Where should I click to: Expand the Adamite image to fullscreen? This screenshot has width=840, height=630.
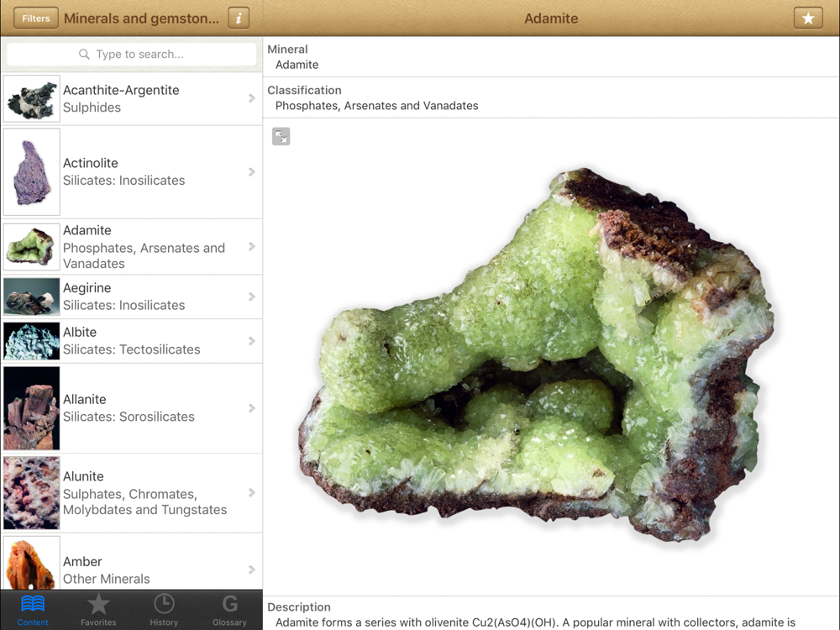pyautogui.click(x=281, y=137)
